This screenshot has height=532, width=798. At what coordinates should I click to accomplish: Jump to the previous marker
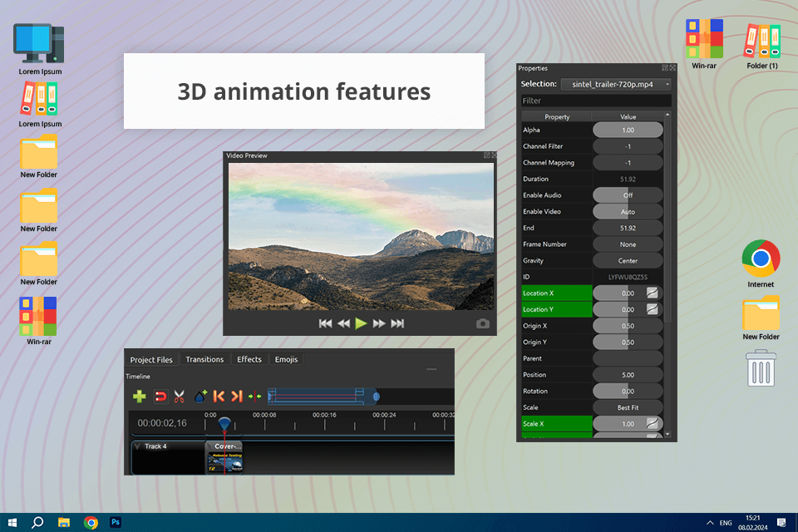[x=219, y=396]
